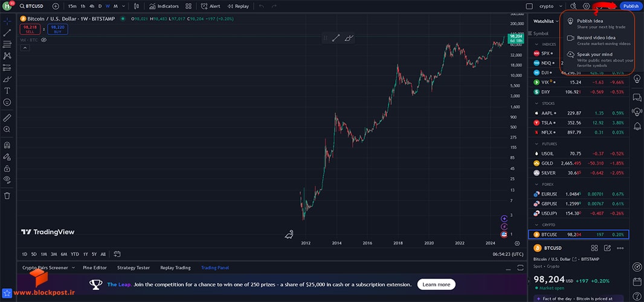
Task: Select the active line drawing tool in floating toolbar
Action: pyautogui.click(x=336, y=38)
